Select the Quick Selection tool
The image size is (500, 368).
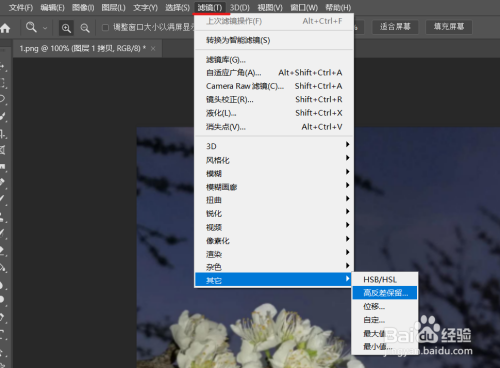coord(3,116)
